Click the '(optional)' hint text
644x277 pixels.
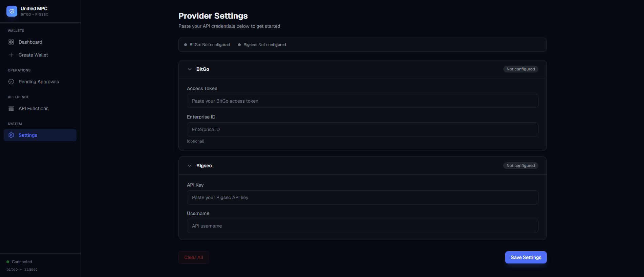[x=195, y=141]
